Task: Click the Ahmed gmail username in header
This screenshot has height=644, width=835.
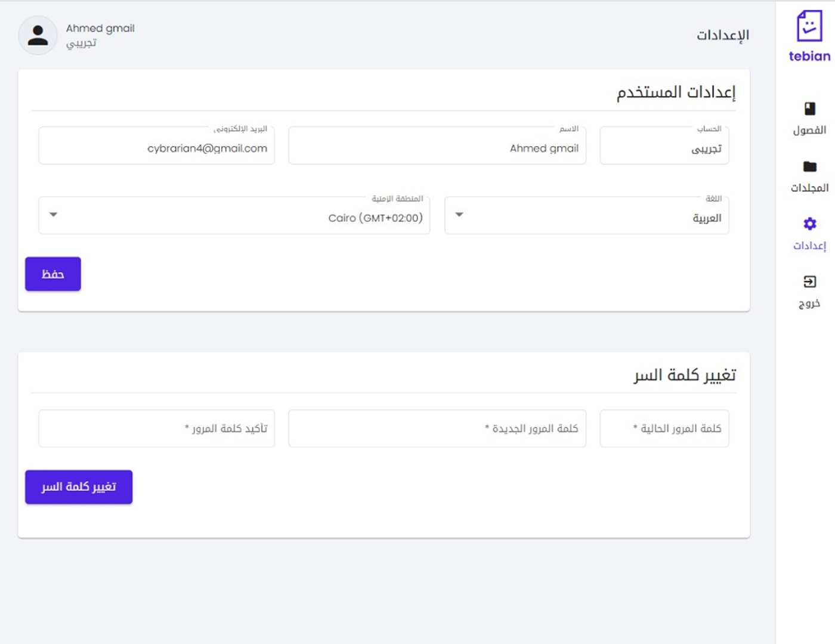Action: click(x=100, y=28)
